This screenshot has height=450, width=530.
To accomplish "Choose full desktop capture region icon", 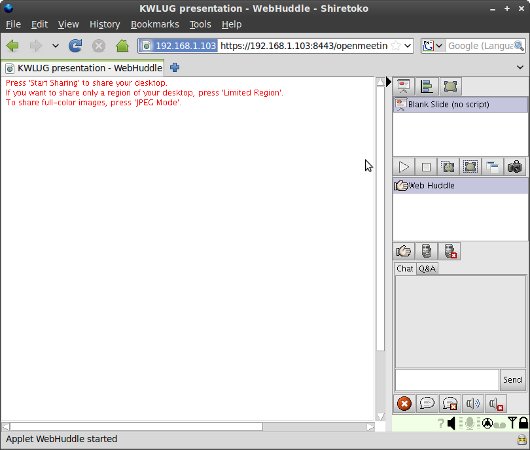I will pos(448,167).
